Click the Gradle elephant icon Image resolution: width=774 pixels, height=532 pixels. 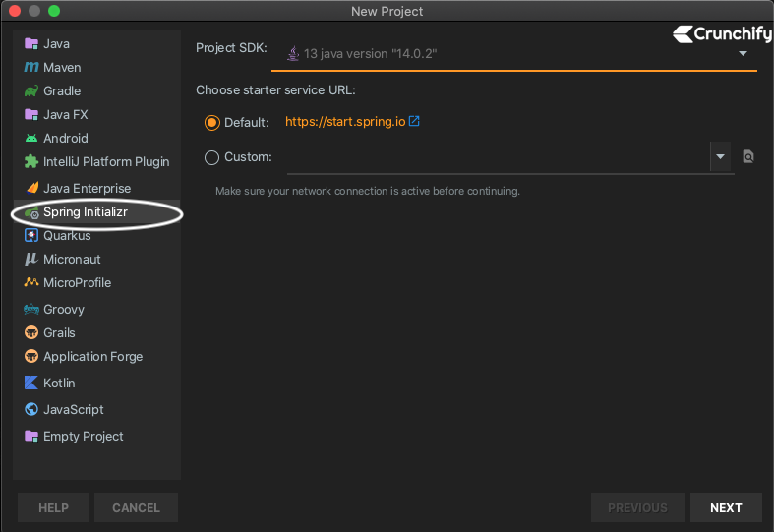31,90
